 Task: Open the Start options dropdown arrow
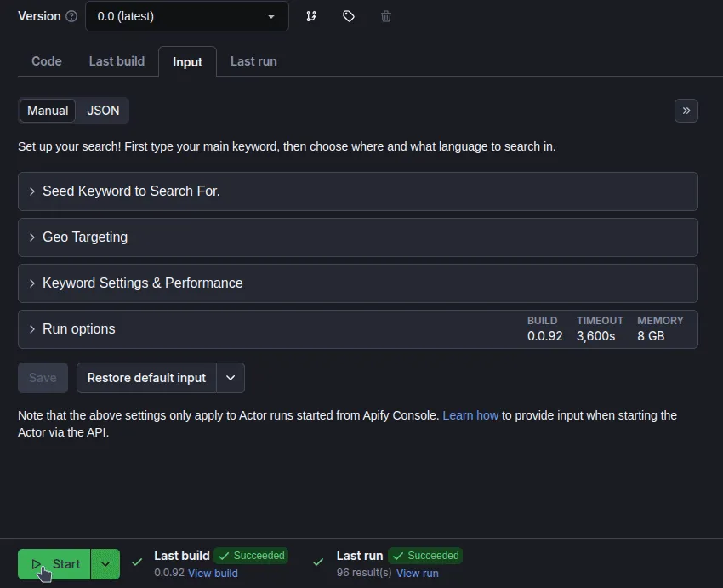pyautogui.click(x=105, y=564)
